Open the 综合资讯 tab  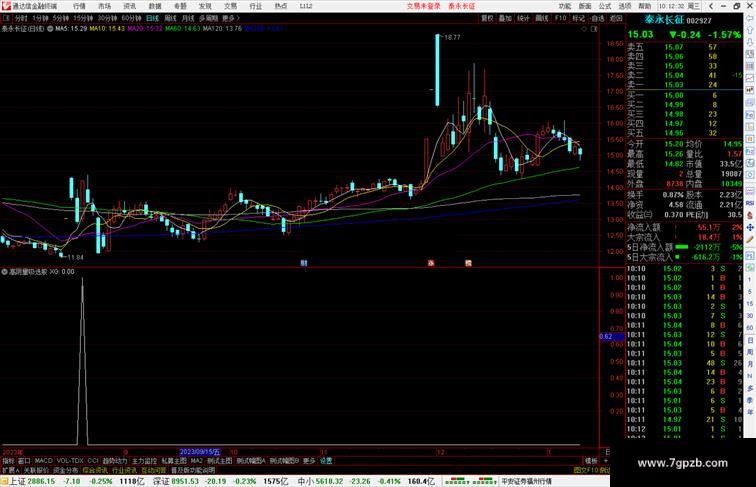95,470
